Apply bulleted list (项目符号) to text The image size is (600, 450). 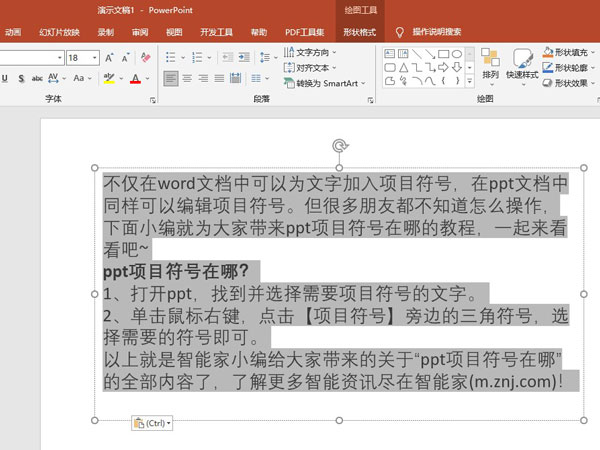pos(171,58)
